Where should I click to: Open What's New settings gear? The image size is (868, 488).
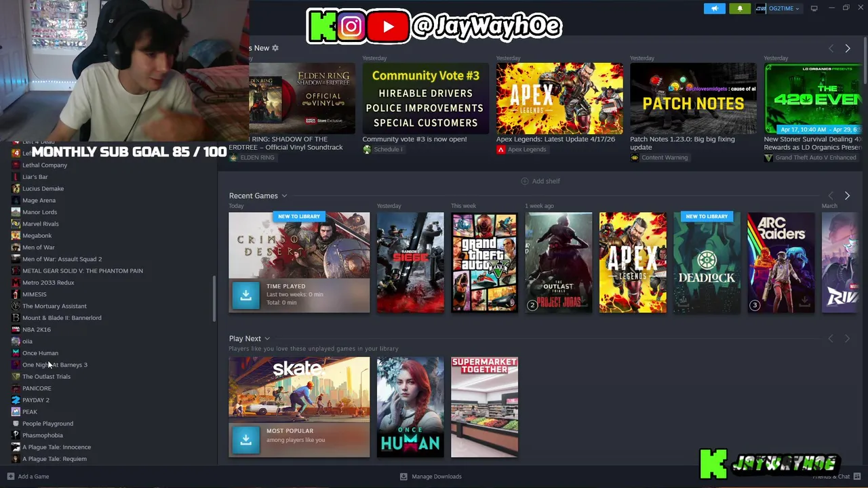tap(275, 48)
